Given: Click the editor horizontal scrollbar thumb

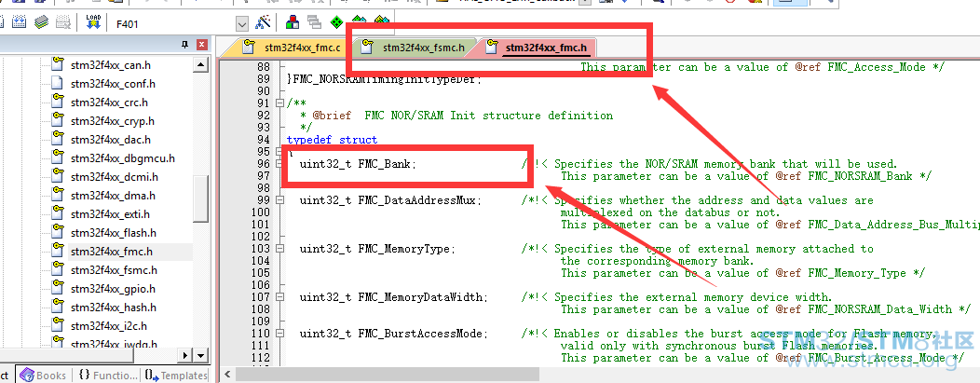Looking at the screenshot, I should (x=388, y=375).
